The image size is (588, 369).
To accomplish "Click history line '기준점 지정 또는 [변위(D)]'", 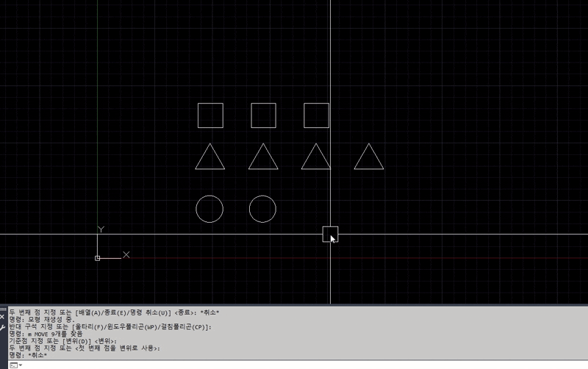I will [63, 341].
